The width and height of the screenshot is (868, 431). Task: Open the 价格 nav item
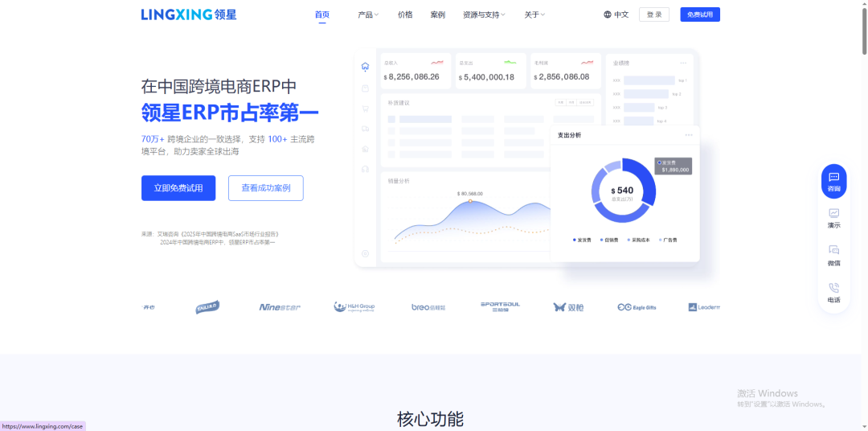(x=405, y=15)
